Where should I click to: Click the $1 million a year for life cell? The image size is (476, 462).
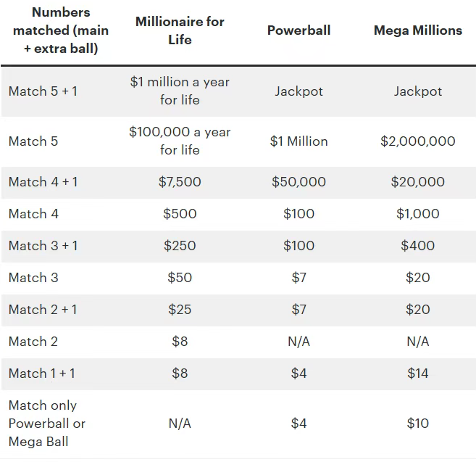click(180, 91)
